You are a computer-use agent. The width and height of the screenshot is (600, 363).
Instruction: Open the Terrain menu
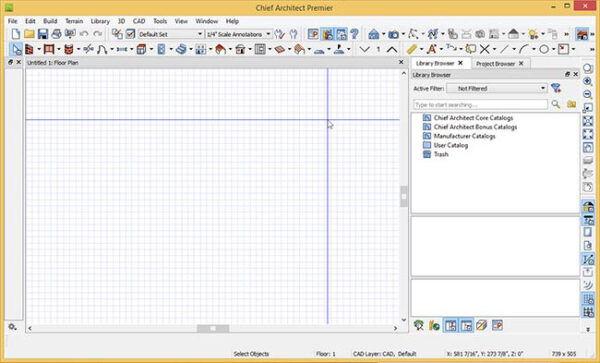coord(74,21)
